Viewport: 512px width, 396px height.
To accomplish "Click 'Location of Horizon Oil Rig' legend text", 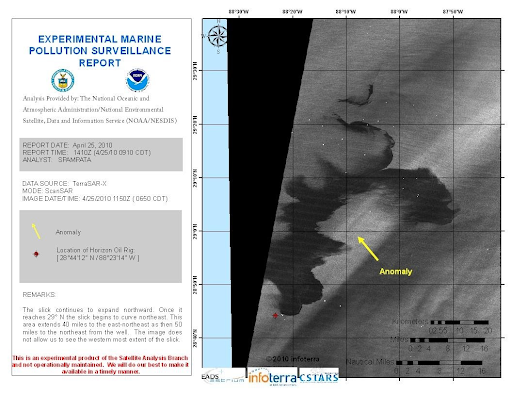I will (95, 250).
